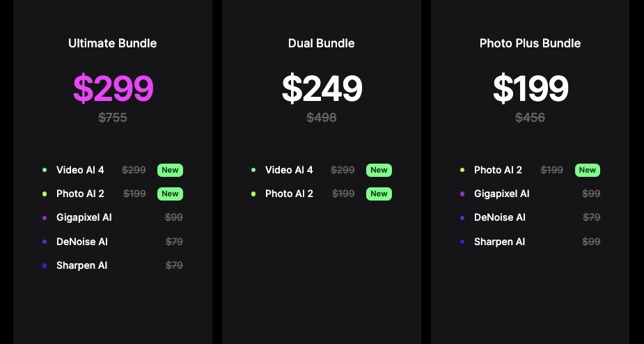Click the New badge beside Photo AI 2 in Dual Bundle
This screenshot has height=344, width=644.
(x=379, y=194)
